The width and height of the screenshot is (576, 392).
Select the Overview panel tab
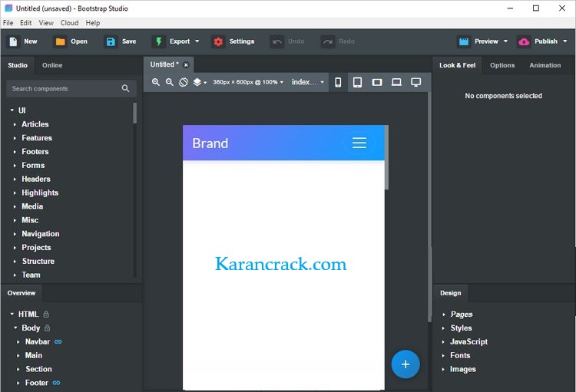tap(22, 293)
